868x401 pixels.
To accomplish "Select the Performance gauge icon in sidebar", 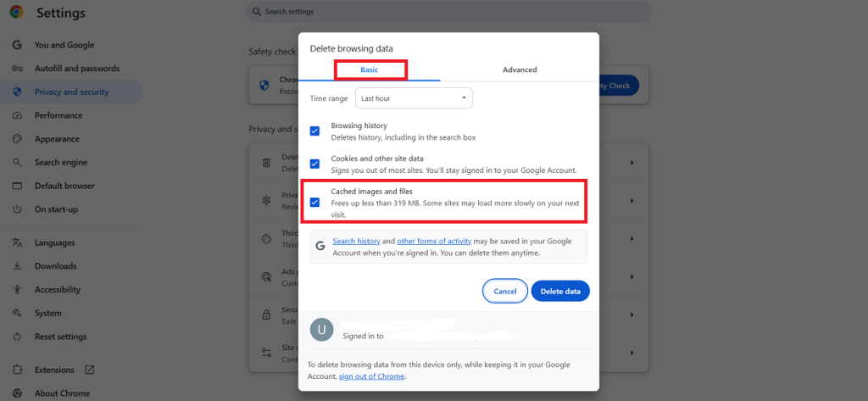I will coord(17,115).
